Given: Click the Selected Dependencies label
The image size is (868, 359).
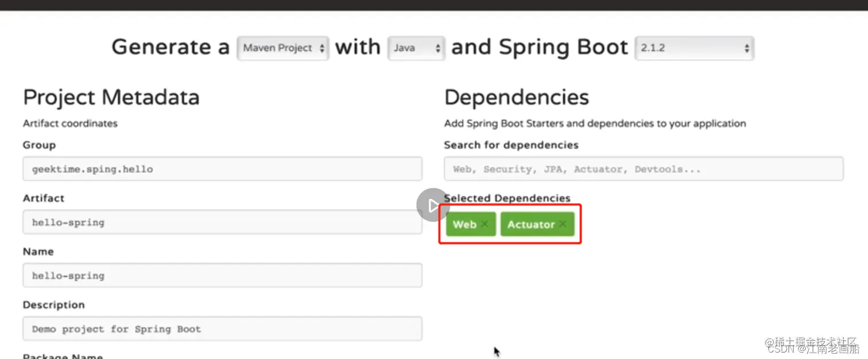Looking at the screenshot, I should pyautogui.click(x=507, y=198).
